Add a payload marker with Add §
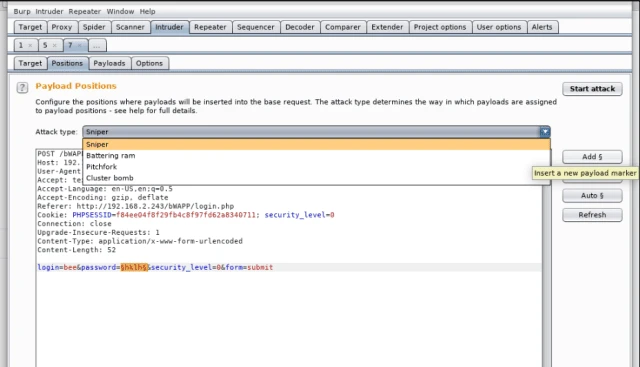Screen dimensions: 640x367 point(592,157)
